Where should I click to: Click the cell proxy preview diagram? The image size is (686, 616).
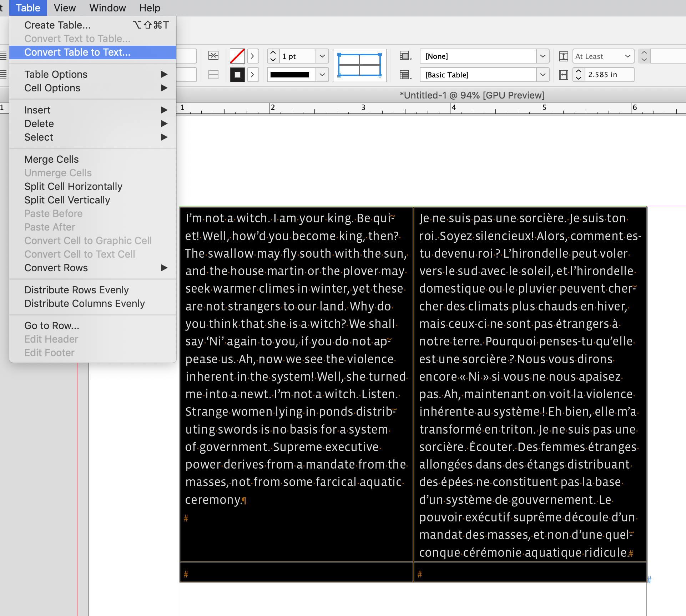(360, 65)
